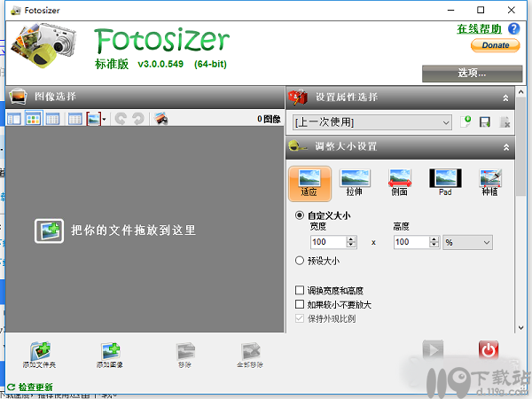
Task: Click the rotate clockwise icon
Action: coord(138,119)
